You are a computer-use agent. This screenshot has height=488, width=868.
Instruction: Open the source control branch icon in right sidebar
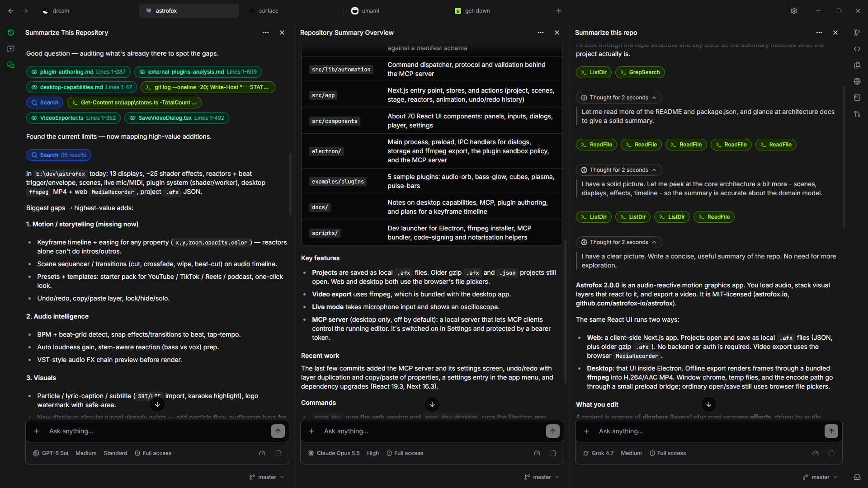tap(857, 33)
